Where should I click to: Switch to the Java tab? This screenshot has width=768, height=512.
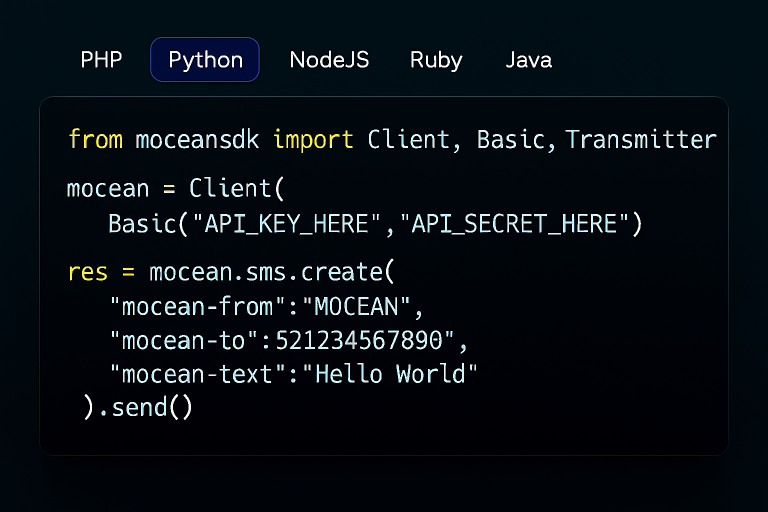point(528,60)
